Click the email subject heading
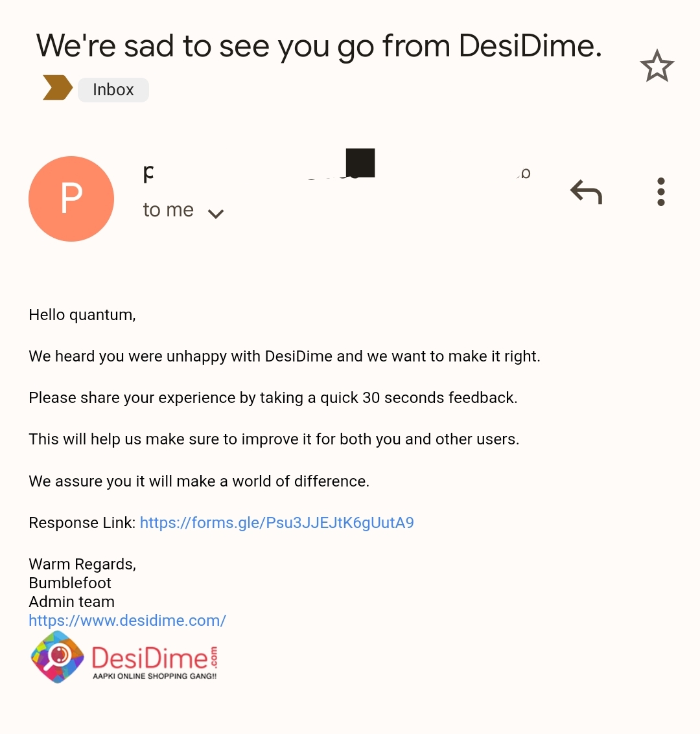This screenshot has width=700, height=734. click(x=319, y=45)
